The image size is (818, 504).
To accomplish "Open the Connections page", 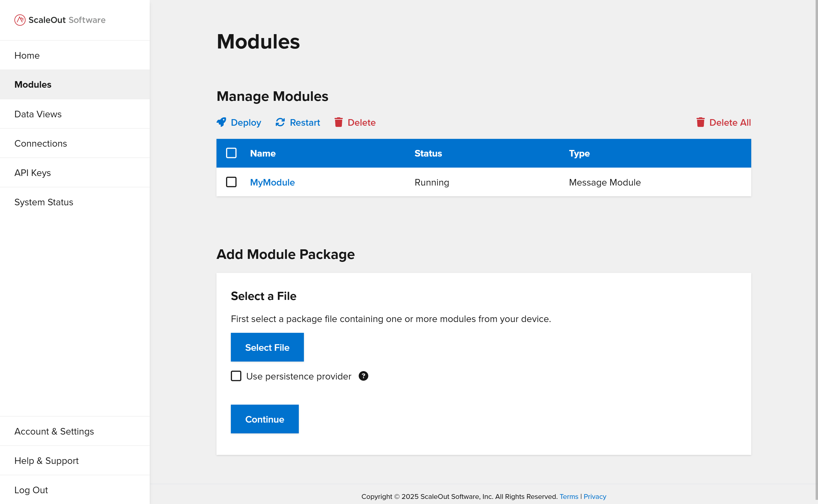I will (x=75, y=143).
